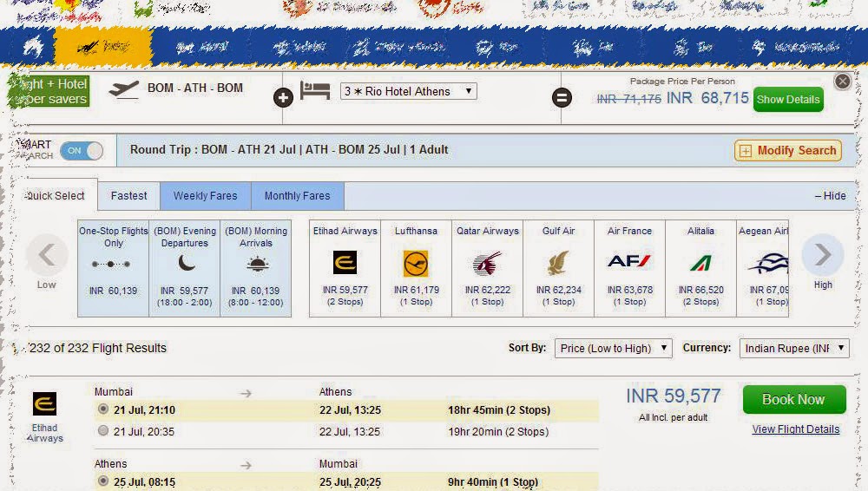Click the 19hr 20min (2 Stops) duration
The image size is (868, 491).
(x=498, y=432)
